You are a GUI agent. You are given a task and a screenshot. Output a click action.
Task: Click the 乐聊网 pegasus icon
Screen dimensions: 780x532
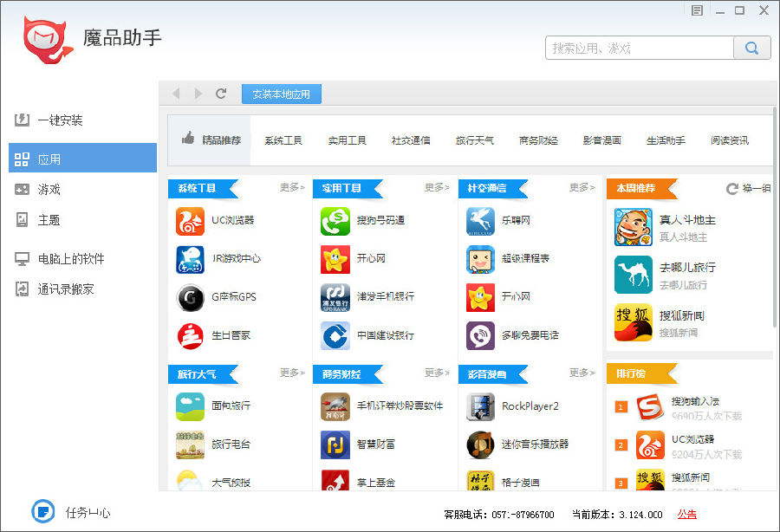pos(480,221)
